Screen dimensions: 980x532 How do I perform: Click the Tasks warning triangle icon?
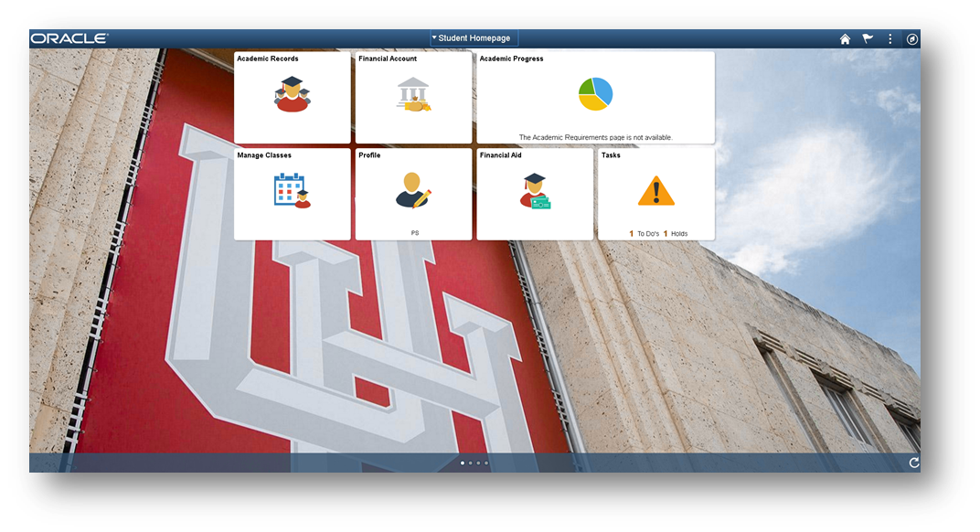click(x=655, y=191)
